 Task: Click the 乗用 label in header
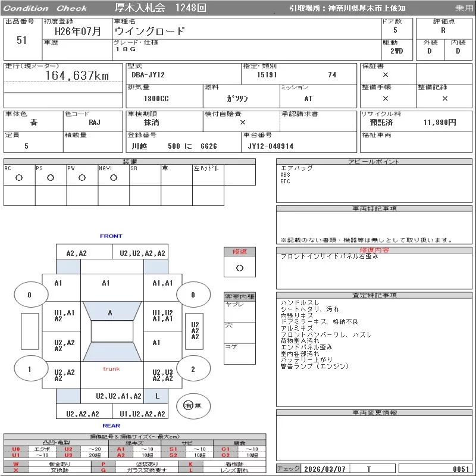pyautogui.click(x=464, y=8)
